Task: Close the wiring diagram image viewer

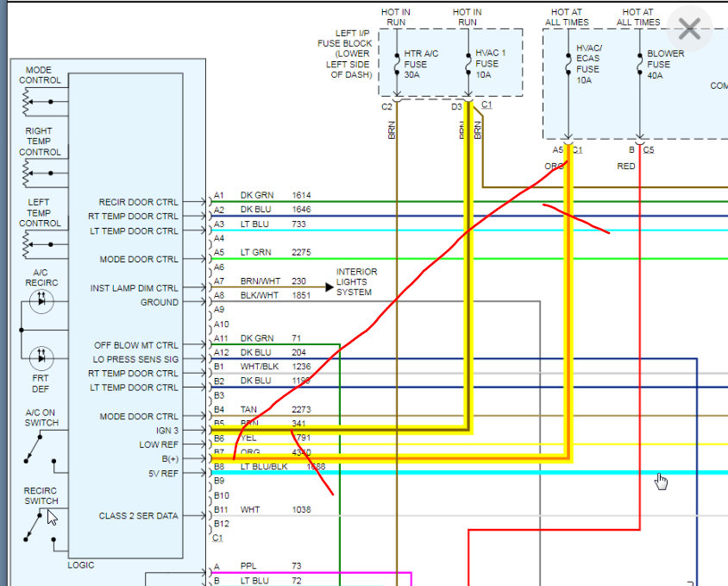Action: 689,28
